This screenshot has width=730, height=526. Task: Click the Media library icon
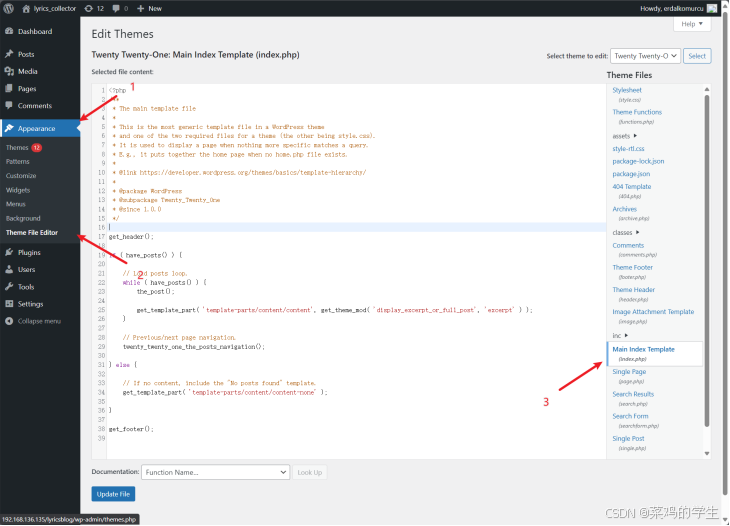(9, 71)
